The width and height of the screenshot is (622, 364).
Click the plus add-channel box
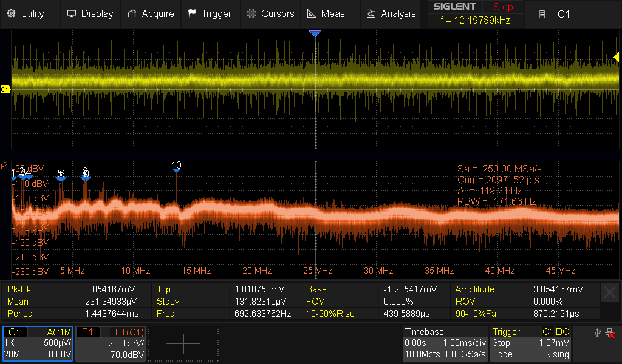tap(183, 343)
